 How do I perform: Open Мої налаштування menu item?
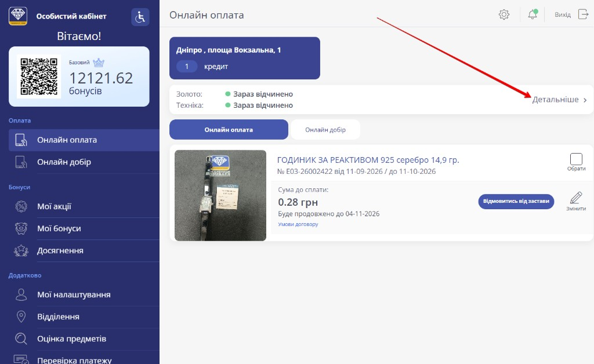(84, 295)
